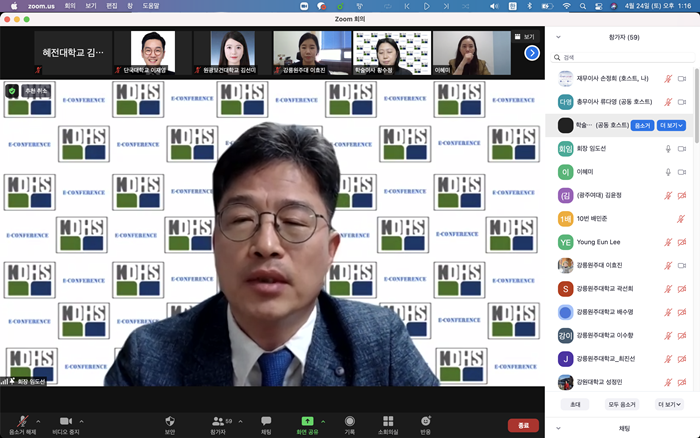The image size is (700, 438).
Task: Open video options chevron beside 비디오 중지
Action: 81,421
